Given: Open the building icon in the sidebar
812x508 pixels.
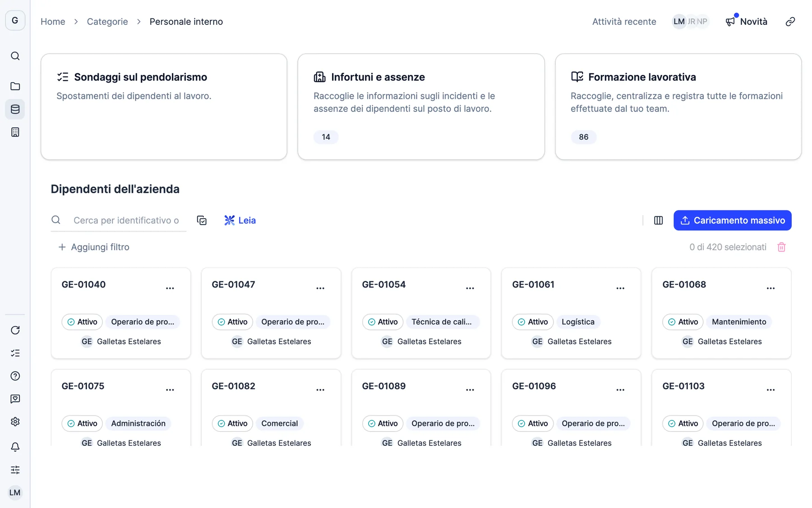Looking at the screenshot, I should pyautogui.click(x=15, y=132).
